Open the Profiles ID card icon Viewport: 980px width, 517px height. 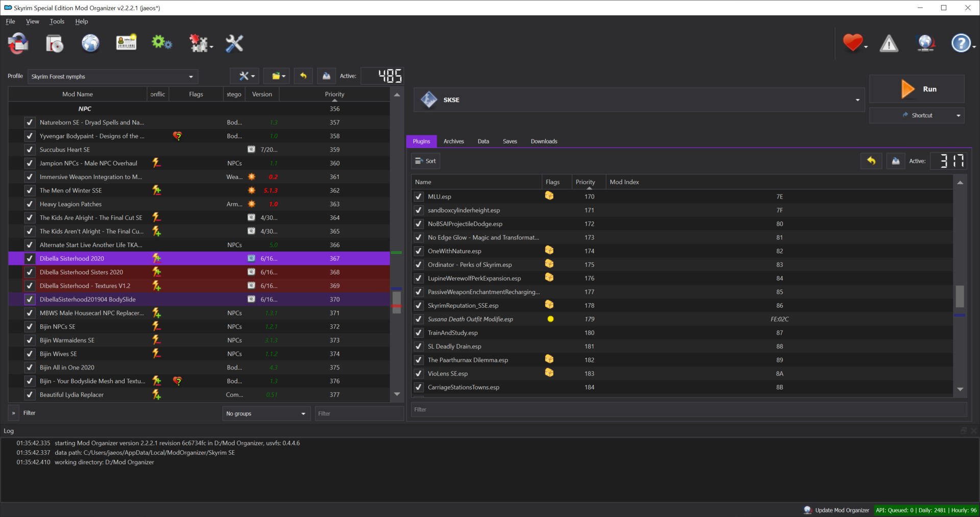(126, 42)
